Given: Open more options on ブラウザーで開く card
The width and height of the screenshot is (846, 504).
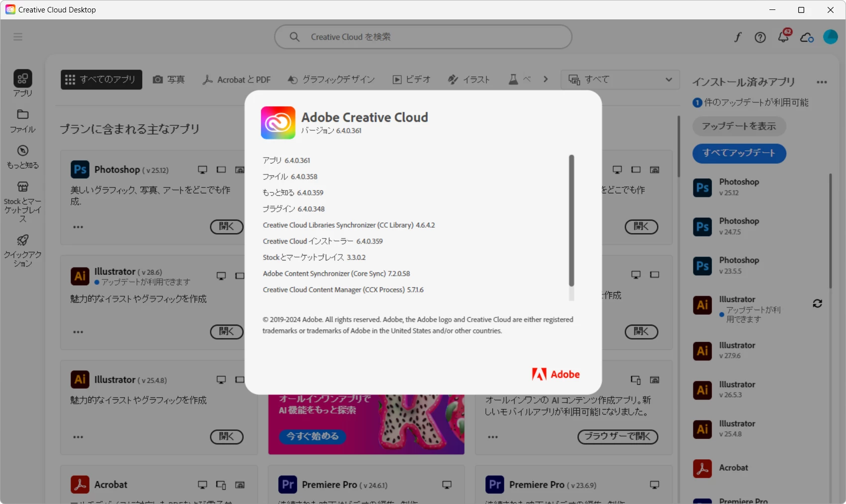Looking at the screenshot, I should pos(493,437).
